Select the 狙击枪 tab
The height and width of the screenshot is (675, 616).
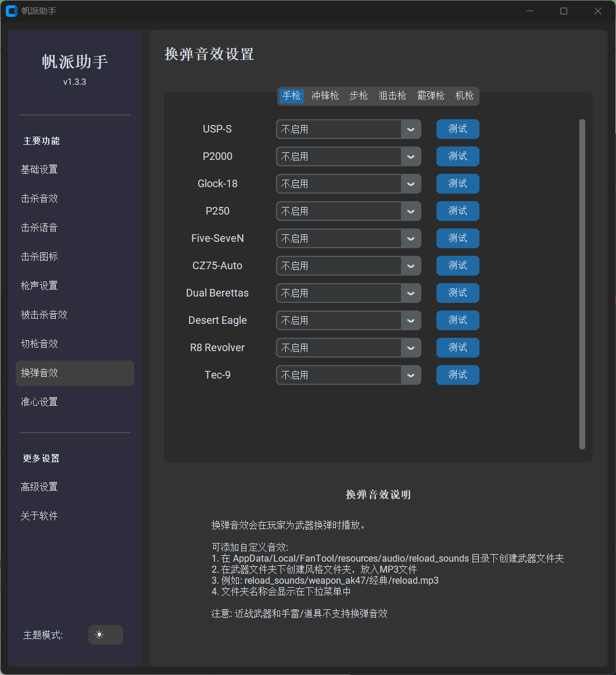pos(392,96)
